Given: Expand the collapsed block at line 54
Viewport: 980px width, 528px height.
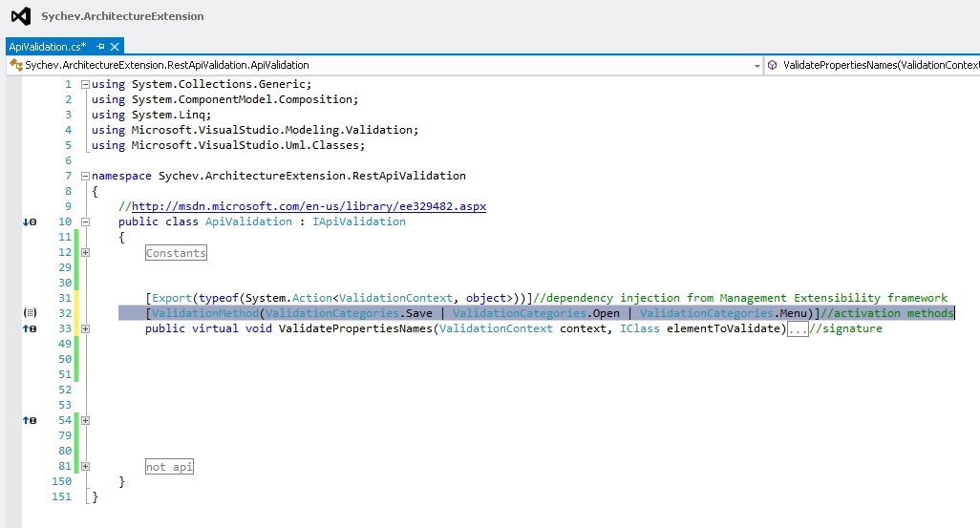Looking at the screenshot, I should [x=85, y=420].
